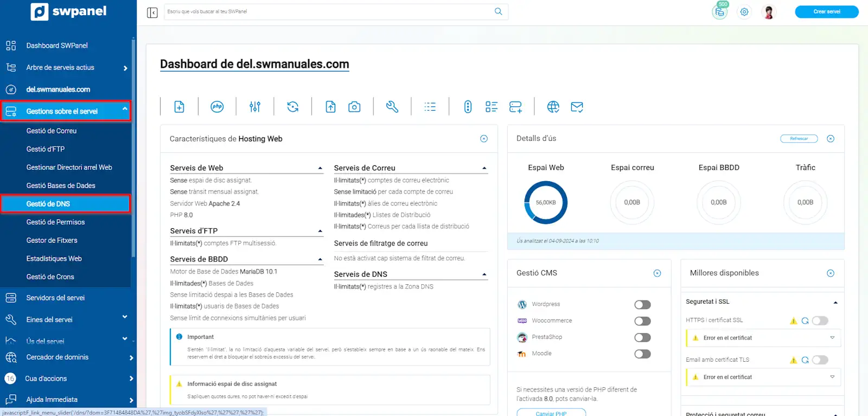The width and height of the screenshot is (868, 416).
Task: Open the list view toolbar icon
Action: click(x=430, y=107)
